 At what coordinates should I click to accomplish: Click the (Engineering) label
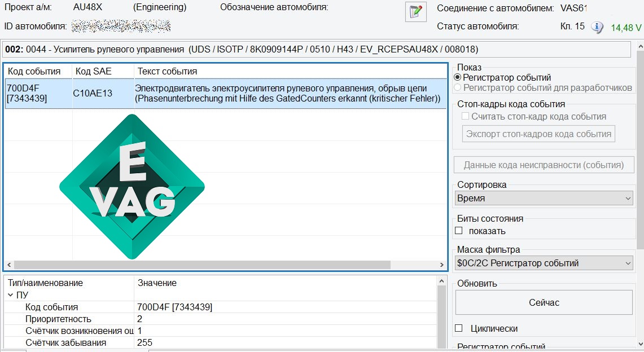pyautogui.click(x=160, y=7)
